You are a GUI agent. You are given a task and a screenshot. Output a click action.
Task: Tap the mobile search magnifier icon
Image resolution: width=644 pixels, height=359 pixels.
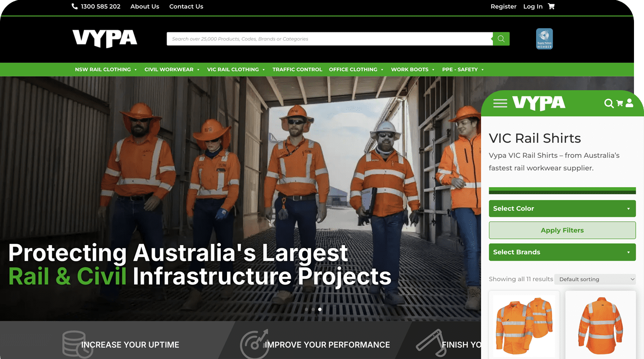[x=609, y=103]
